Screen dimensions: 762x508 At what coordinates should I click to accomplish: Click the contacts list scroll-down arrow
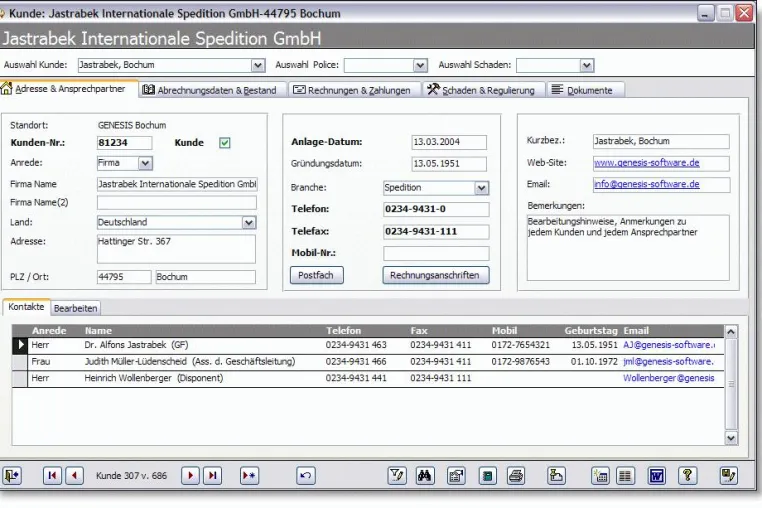coord(731,438)
